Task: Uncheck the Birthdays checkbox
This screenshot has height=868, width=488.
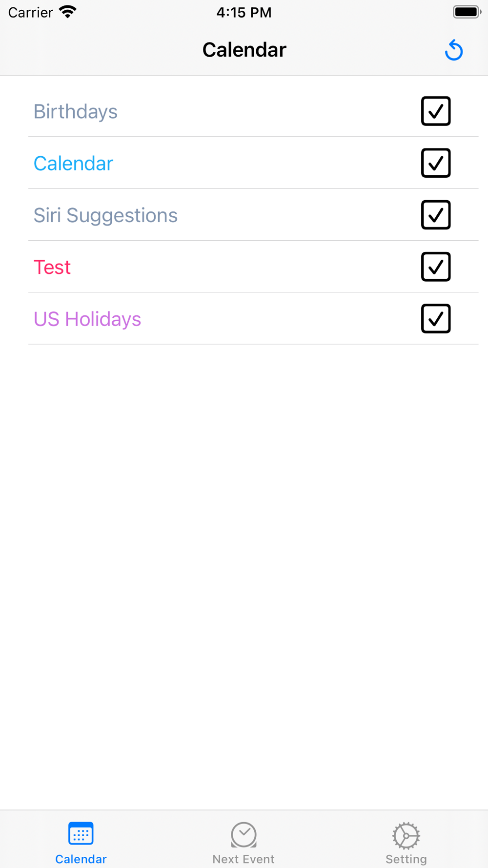Action: coord(435,111)
